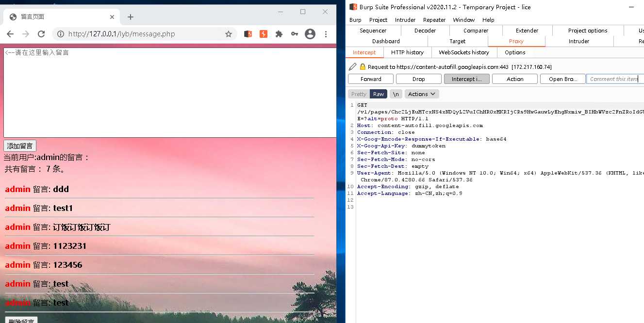644x323 pixels.
Task: Switch to the Sequencer tab
Action: 373,31
